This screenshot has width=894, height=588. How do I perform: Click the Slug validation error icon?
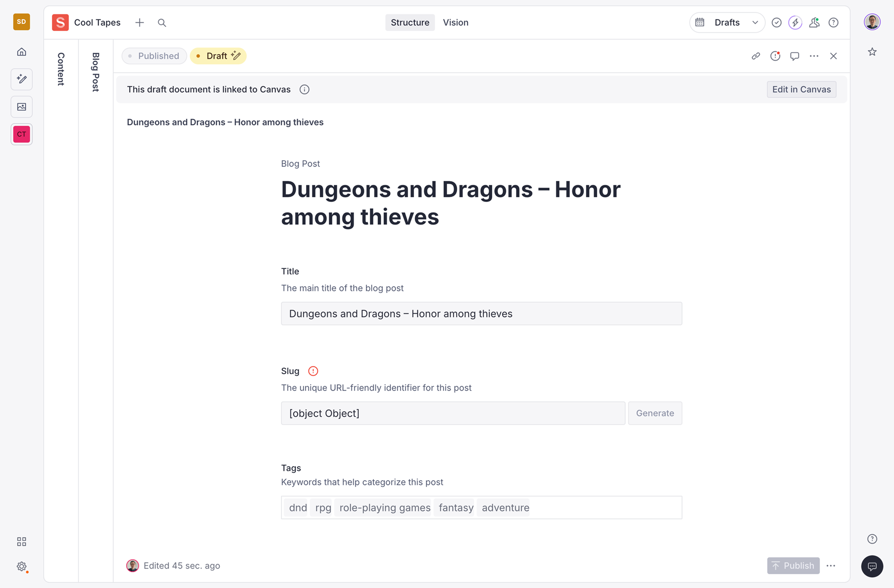(x=313, y=371)
